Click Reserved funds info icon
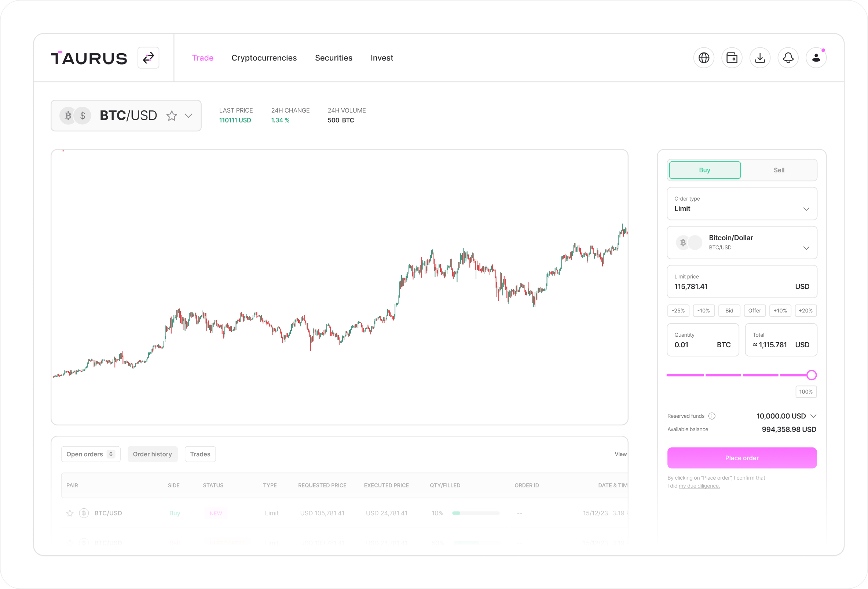This screenshot has height=589, width=868. [712, 416]
